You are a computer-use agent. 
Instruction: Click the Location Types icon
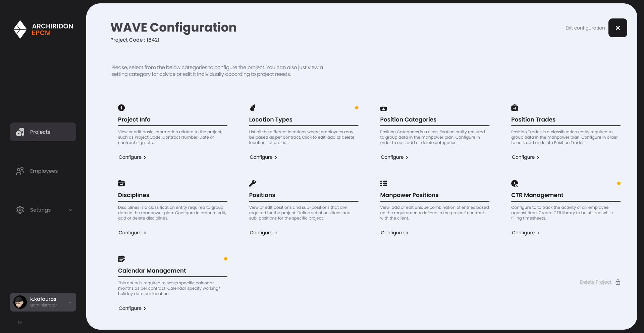coord(253,108)
